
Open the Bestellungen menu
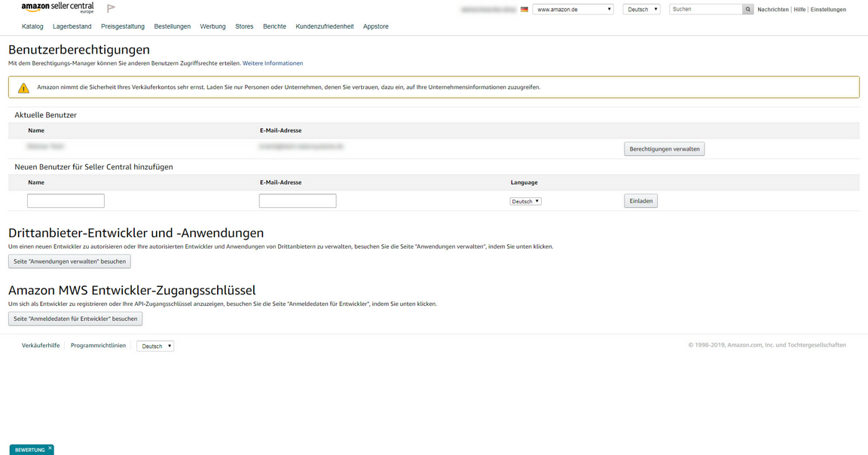tap(172, 26)
